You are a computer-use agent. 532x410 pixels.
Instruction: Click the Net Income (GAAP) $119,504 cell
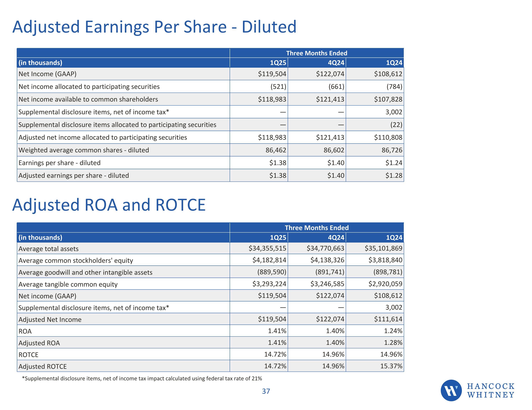272,74
